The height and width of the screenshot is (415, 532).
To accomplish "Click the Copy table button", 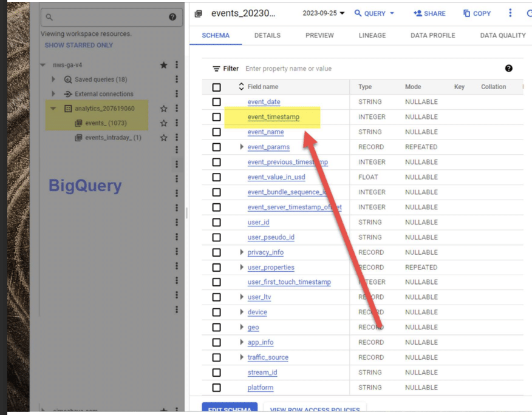I will click(x=477, y=13).
